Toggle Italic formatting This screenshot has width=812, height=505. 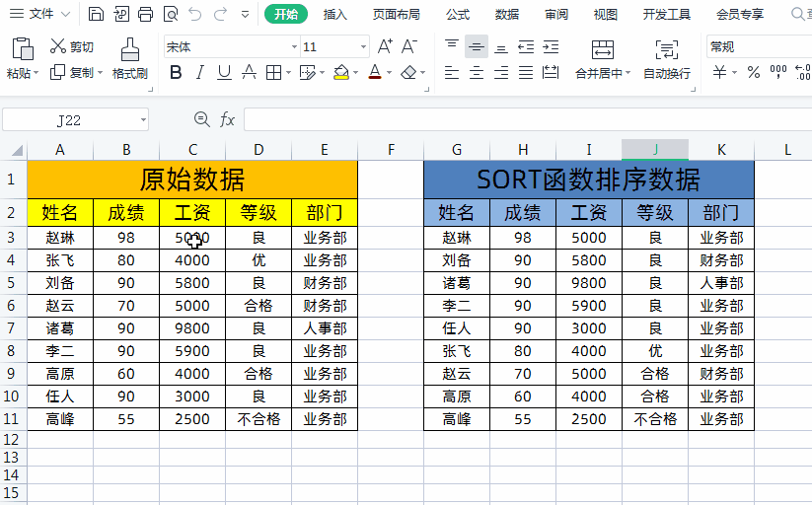click(x=199, y=72)
